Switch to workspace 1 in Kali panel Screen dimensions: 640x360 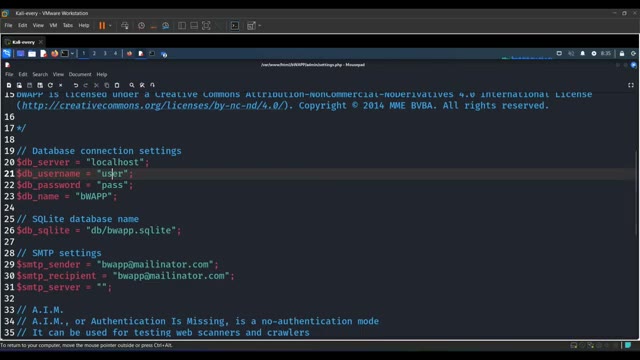point(84,53)
